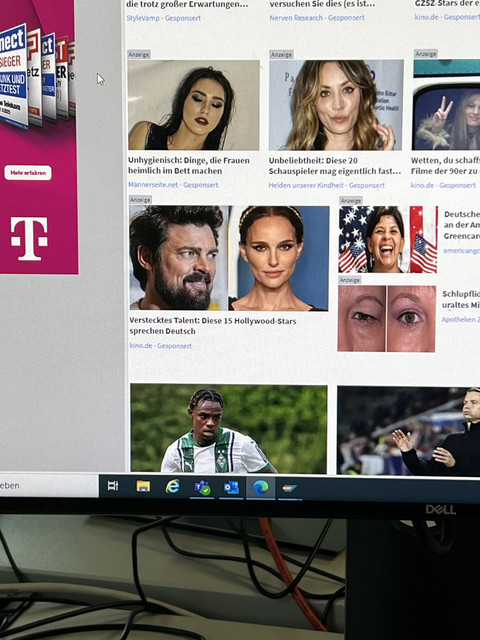The width and height of the screenshot is (480, 640).
Task: Open the 'Deutsche an der Greencard' ad headline
Action: [x=462, y=225]
